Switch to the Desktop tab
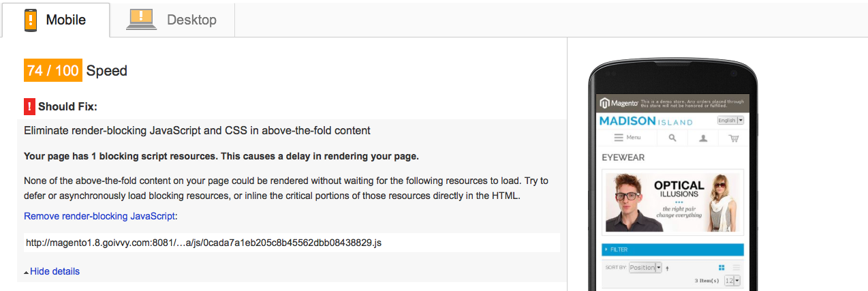Image resolution: width=868 pixels, height=291 pixels. [172, 20]
